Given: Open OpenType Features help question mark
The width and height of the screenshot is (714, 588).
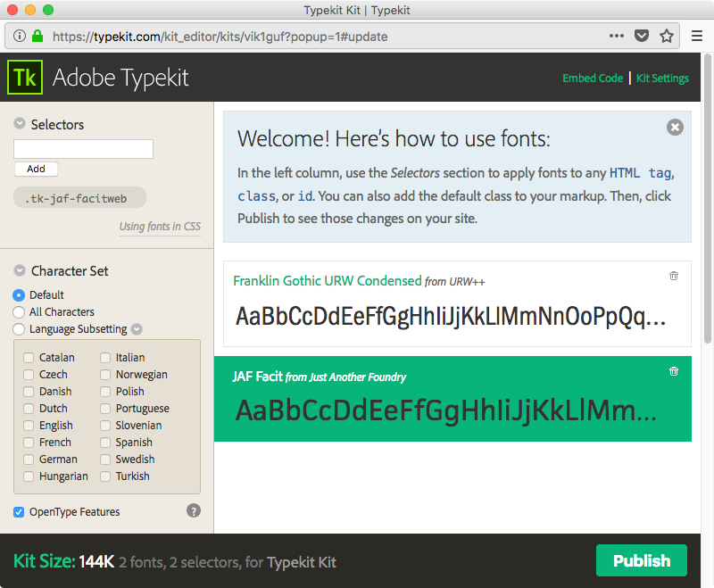Looking at the screenshot, I should pyautogui.click(x=194, y=510).
